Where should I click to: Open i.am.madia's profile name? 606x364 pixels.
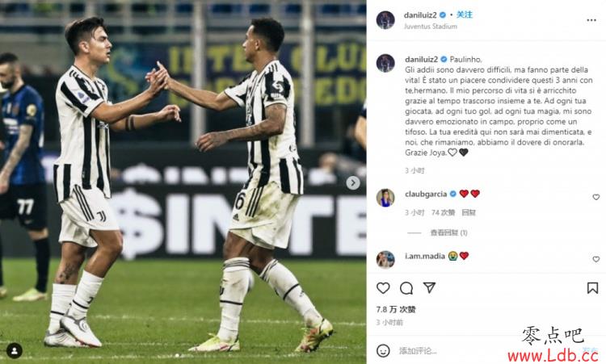(x=425, y=256)
